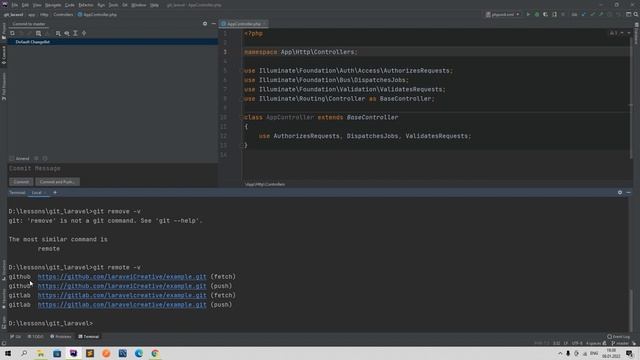
Task: Run the current configuration
Action: tap(528, 14)
